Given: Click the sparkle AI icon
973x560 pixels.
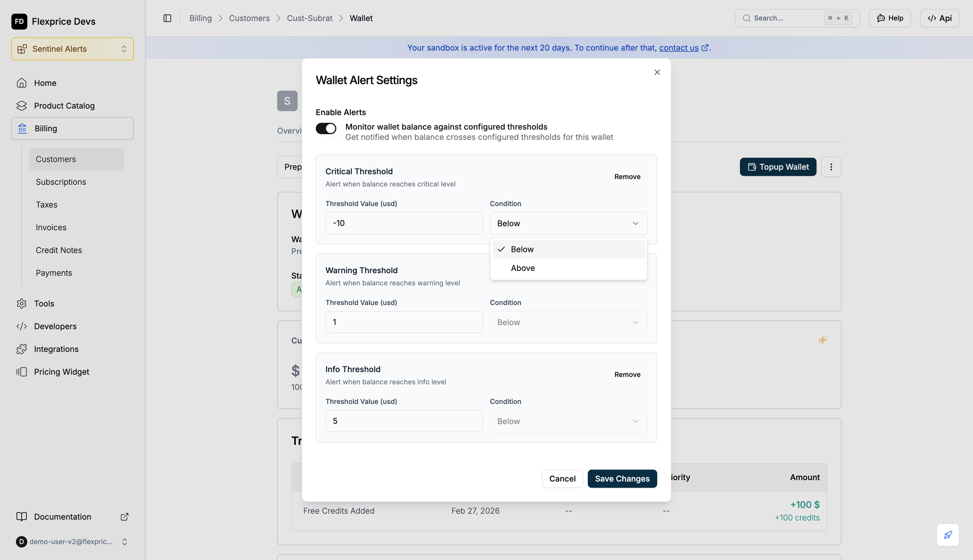Looking at the screenshot, I should (x=822, y=340).
